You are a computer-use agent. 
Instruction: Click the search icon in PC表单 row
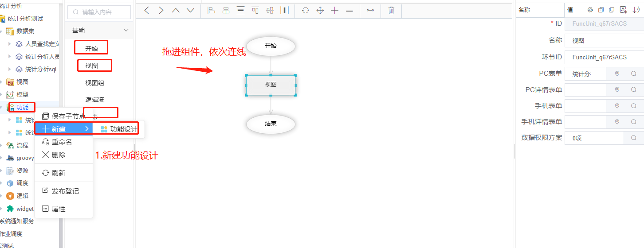pos(634,74)
